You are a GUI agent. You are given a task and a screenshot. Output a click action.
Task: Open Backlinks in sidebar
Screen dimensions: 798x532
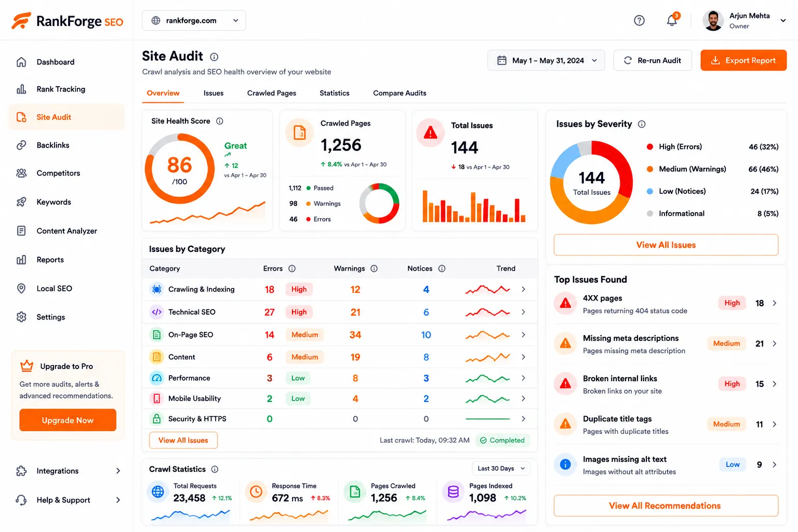click(x=66, y=145)
